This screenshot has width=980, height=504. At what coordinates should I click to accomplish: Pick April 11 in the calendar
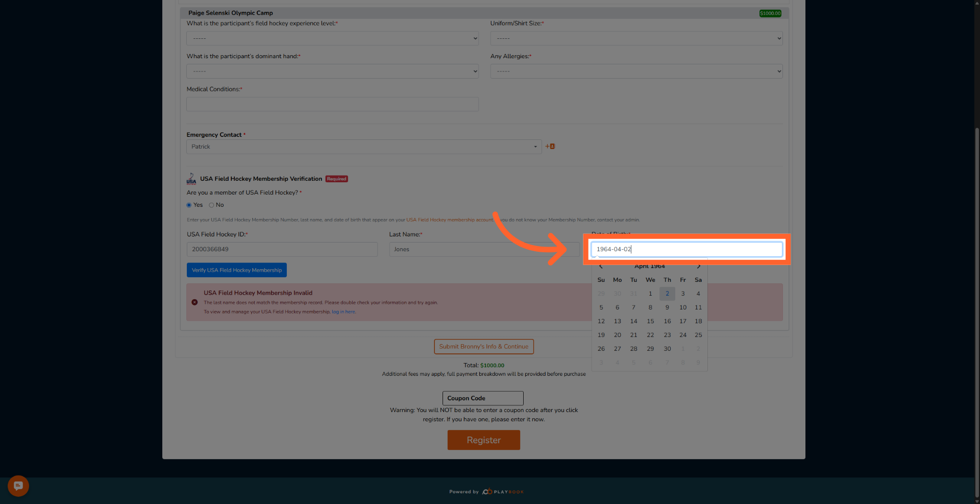[698, 307]
